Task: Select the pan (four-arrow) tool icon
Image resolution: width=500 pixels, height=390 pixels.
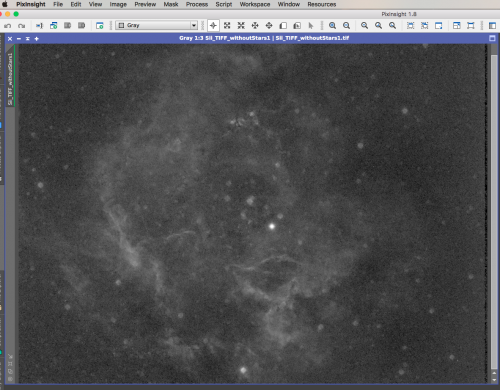Action: [x=255, y=25]
